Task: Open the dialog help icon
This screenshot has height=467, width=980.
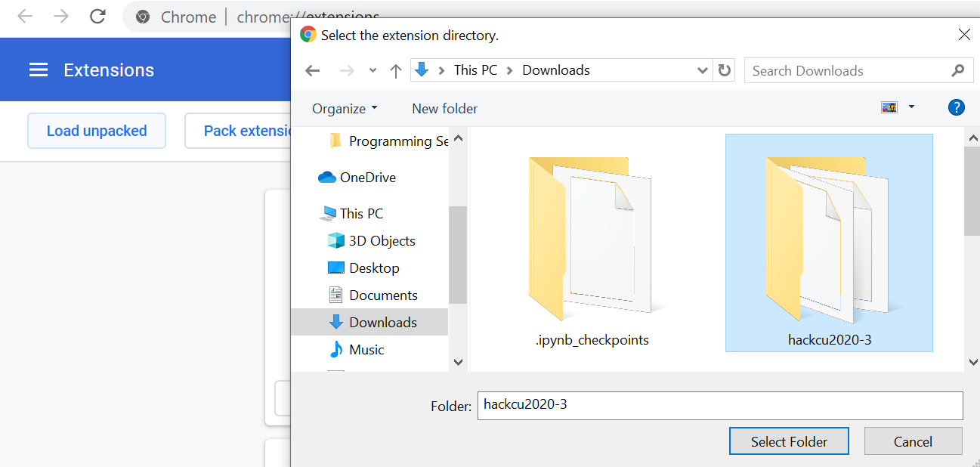Action: [x=956, y=107]
